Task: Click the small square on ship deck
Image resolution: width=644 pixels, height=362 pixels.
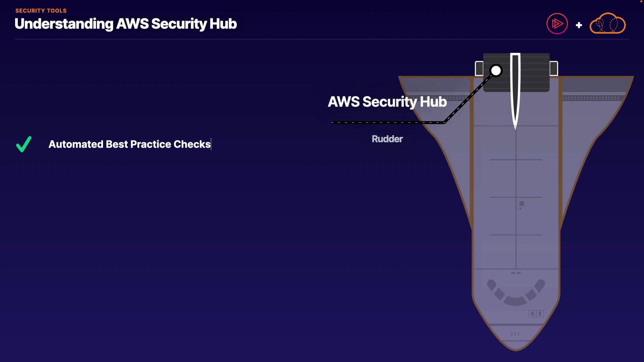Action: click(x=522, y=204)
